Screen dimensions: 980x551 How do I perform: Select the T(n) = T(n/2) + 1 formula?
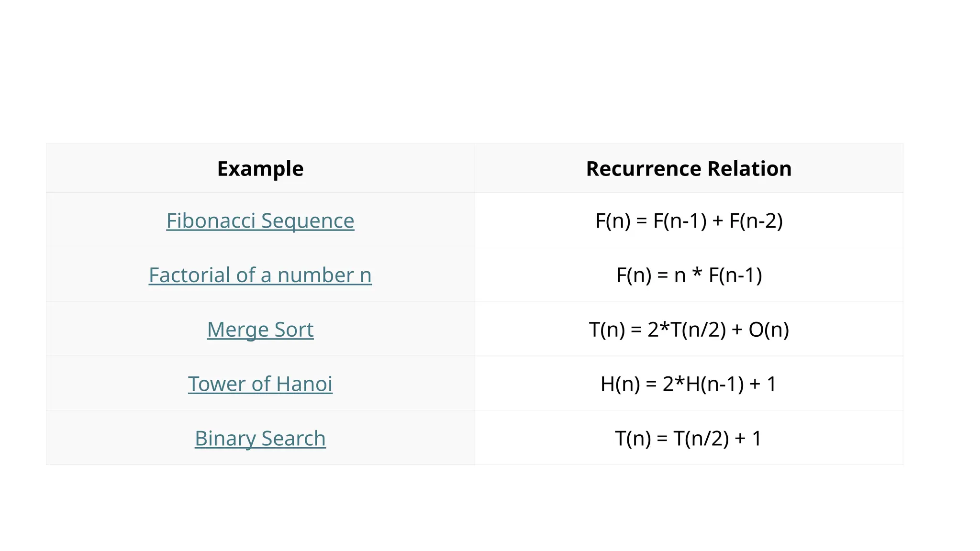(x=689, y=438)
